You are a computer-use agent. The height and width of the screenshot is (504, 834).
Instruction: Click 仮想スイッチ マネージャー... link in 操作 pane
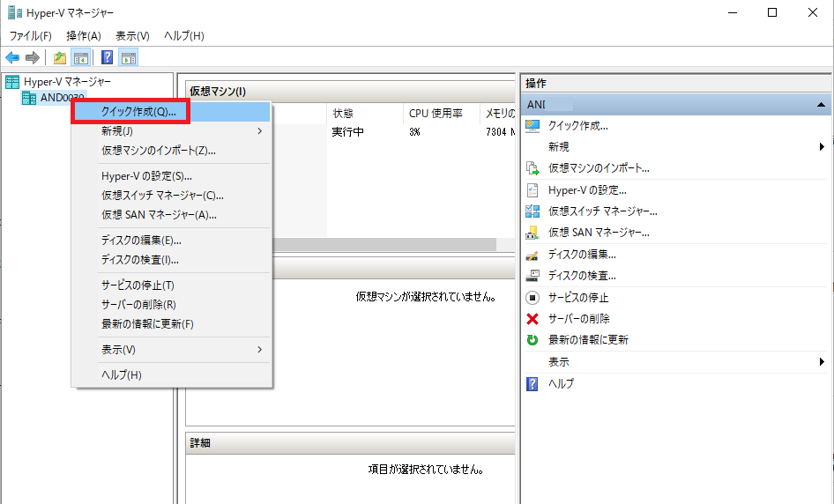click(603, 211)
